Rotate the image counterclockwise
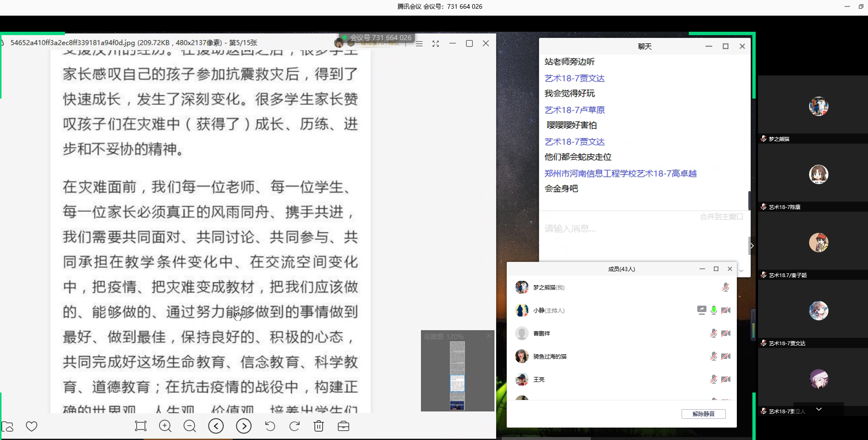 point(270,426)
